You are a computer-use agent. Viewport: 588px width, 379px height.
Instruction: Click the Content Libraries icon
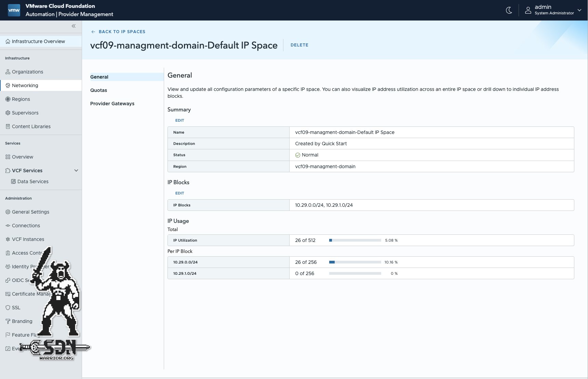8,126
